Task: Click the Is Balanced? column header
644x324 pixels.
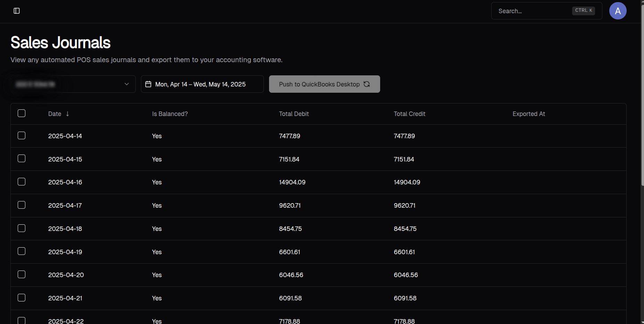Action: coord(170,114)
